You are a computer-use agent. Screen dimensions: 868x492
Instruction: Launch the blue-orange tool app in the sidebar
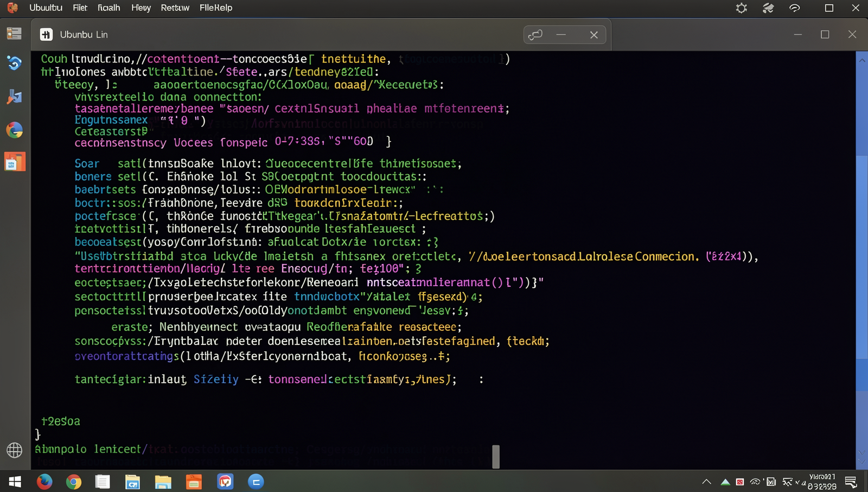[14, 97]
